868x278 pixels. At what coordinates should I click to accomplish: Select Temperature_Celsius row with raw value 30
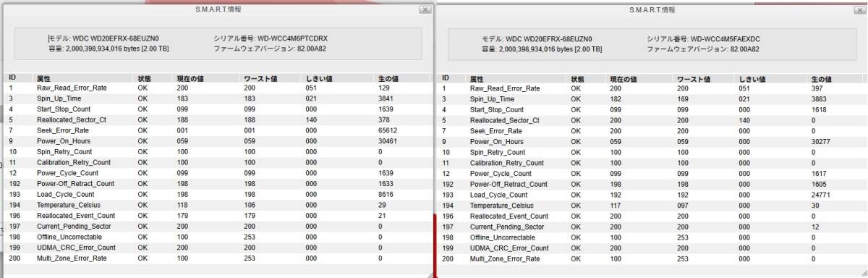(x=652, y=206)
